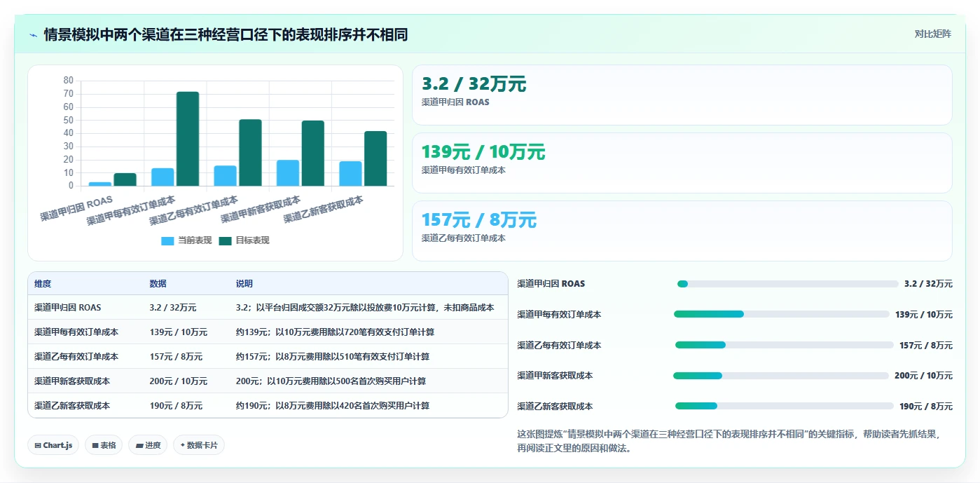Click table cell 渠道乙每有效订单成本

coord(76,356)
